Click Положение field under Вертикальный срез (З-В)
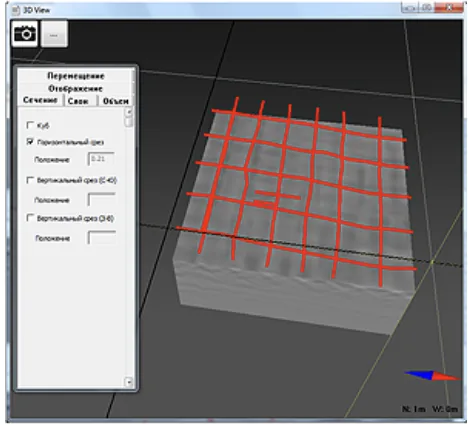 (x=101, y=238)
